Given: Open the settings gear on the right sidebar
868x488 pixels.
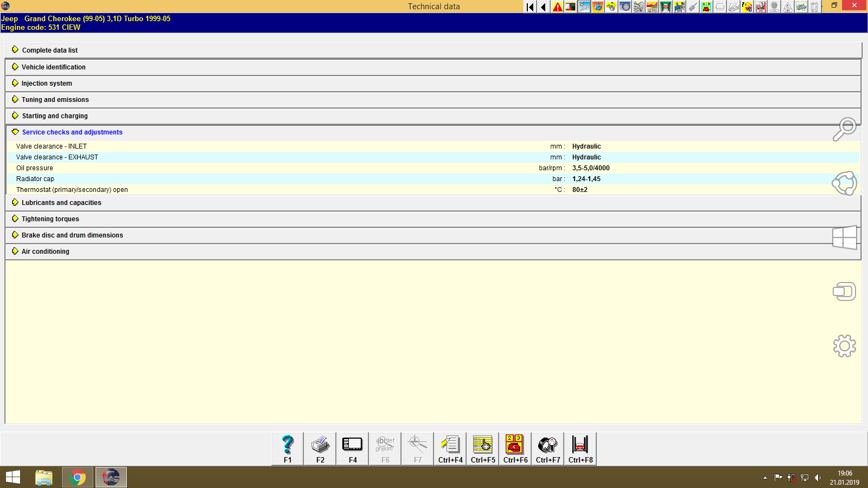Looking at the screenshot, I should click(844, 345).
